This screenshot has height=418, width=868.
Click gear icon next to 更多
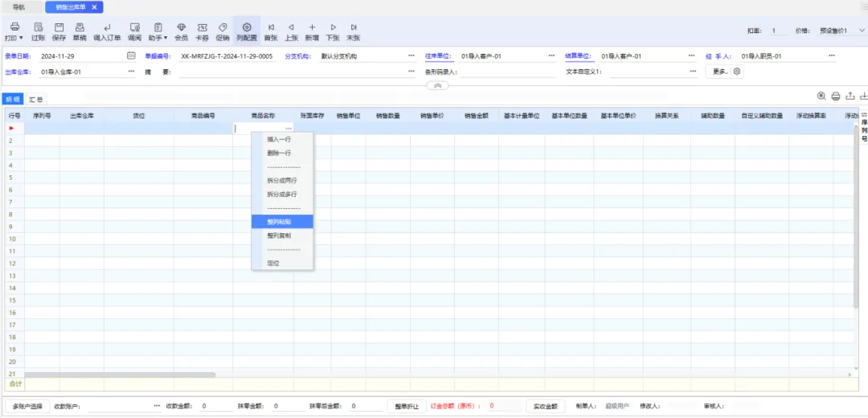(737, 72)
